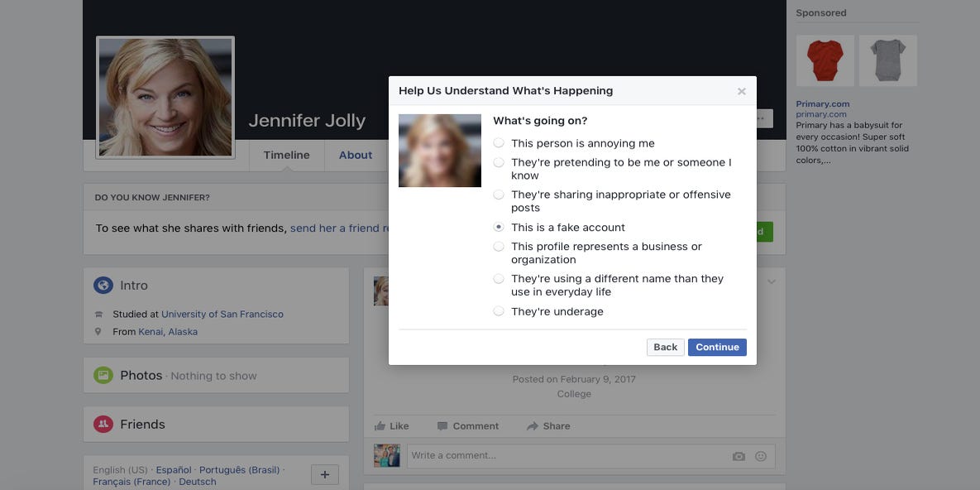Switch to the Timeline tab

[x=286, y=155]
